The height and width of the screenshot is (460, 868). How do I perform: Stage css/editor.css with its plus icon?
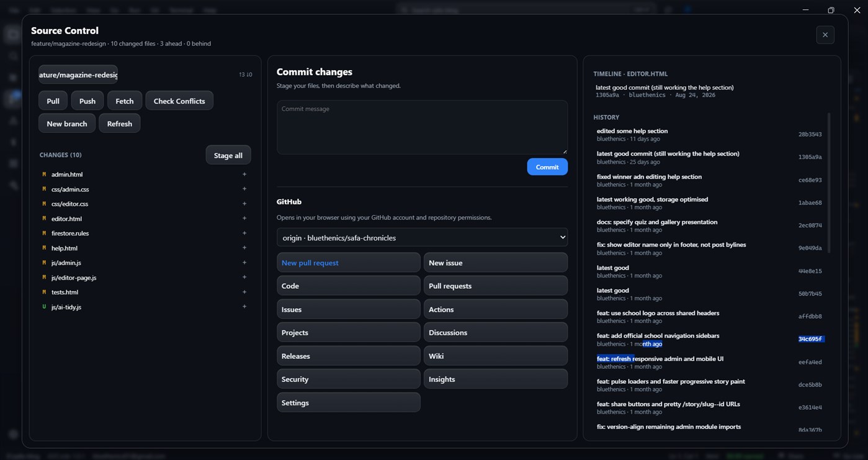[244, 204]
